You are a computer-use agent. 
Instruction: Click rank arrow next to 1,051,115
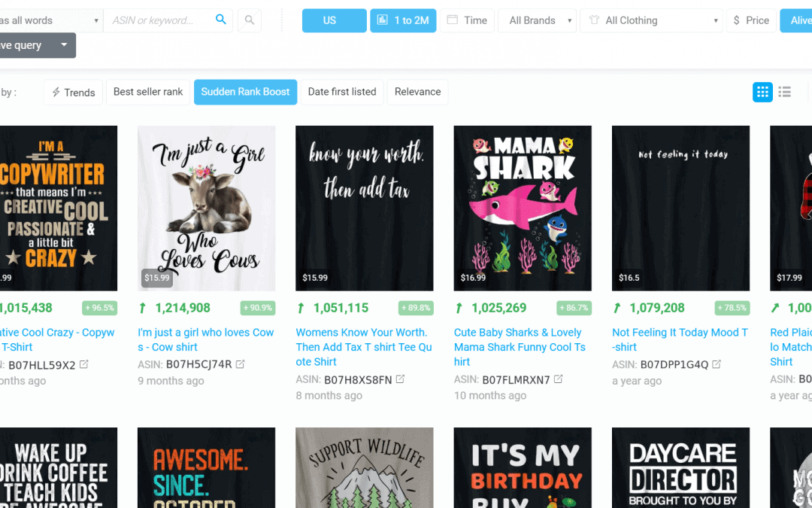pyautogui.click(x=300, y=308)
